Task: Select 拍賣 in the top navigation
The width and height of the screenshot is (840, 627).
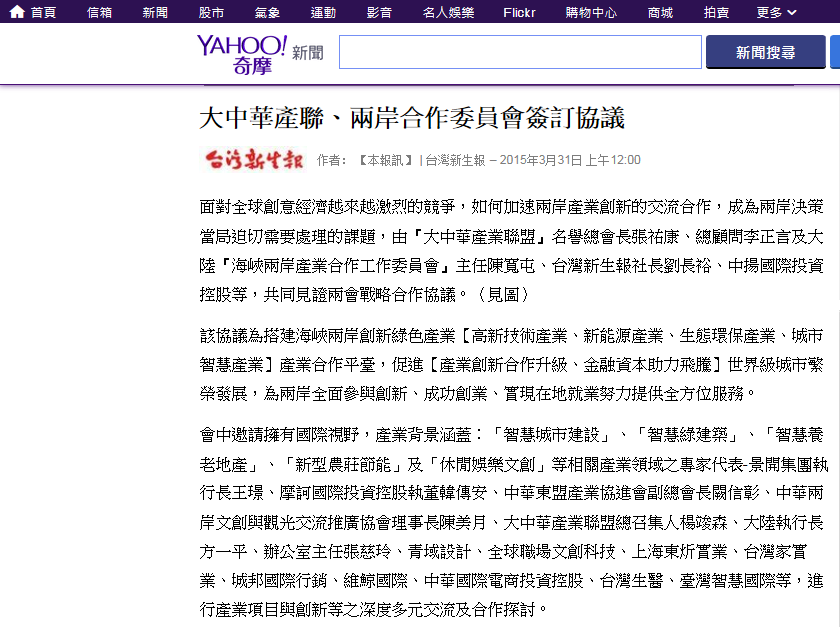Action: 716,12
